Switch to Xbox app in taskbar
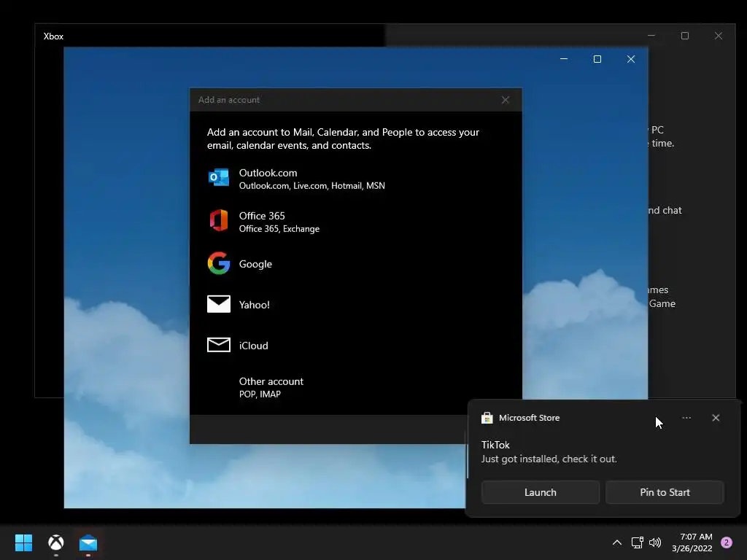This screenshot has width=747, height=560. 56,542
